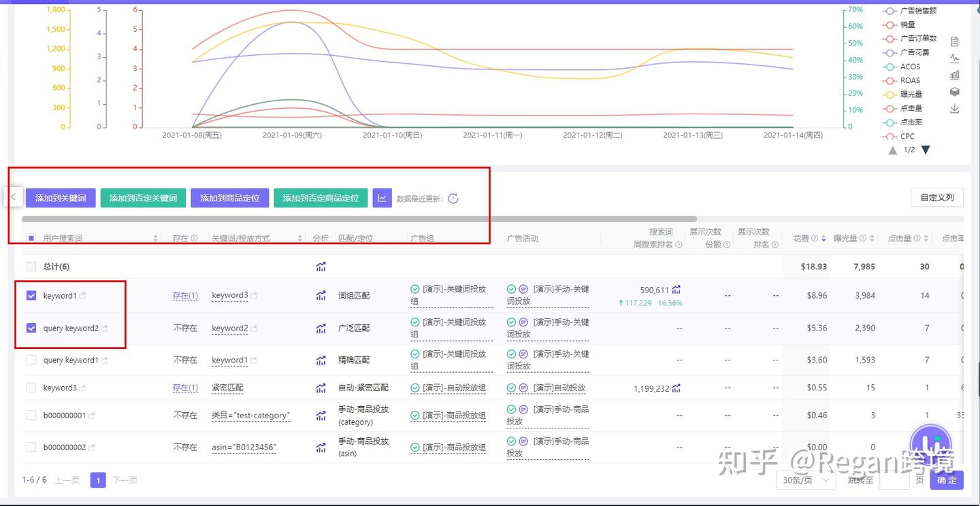980x506 pixels.
Task: Click the 跳转至 page number input
Action: click(894, 480)
